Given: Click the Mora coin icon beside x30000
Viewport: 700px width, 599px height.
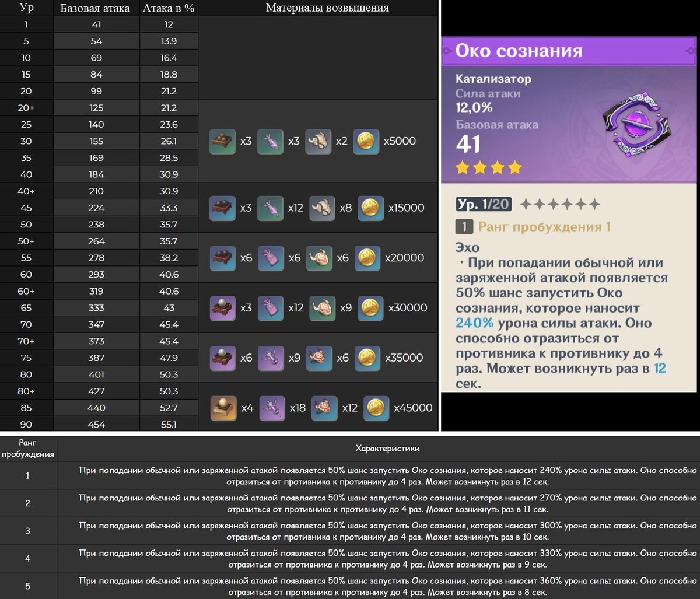Looking at the screenshot, I should pyautogui.click(x=370, y=308).
